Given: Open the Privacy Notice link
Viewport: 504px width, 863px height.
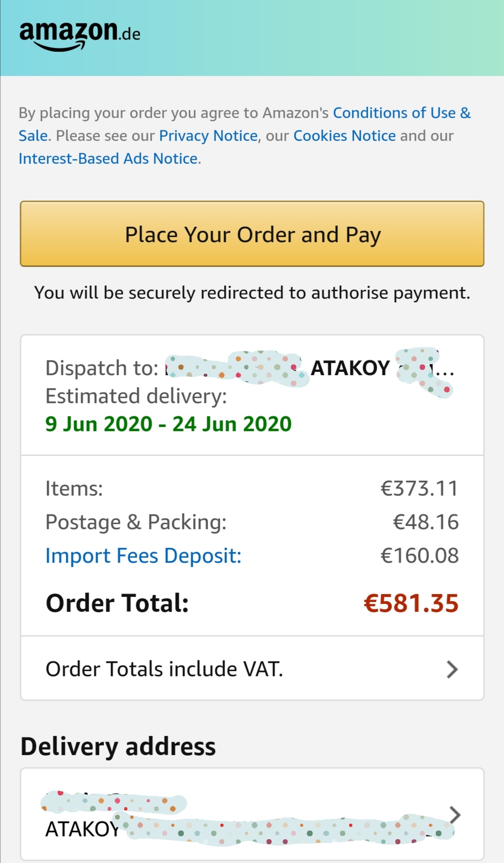Looking at the screenshot, I should click(208, 136).
